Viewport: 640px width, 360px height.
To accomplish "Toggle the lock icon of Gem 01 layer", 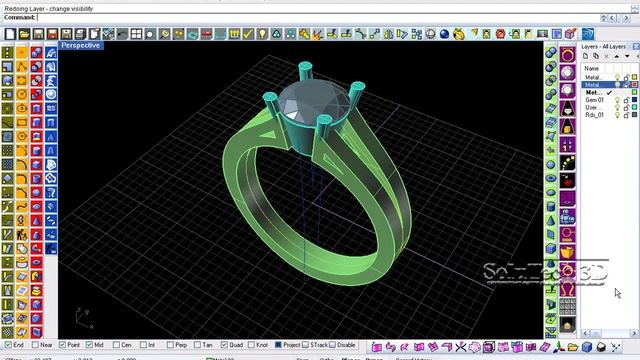I will [x=626, y=100].
